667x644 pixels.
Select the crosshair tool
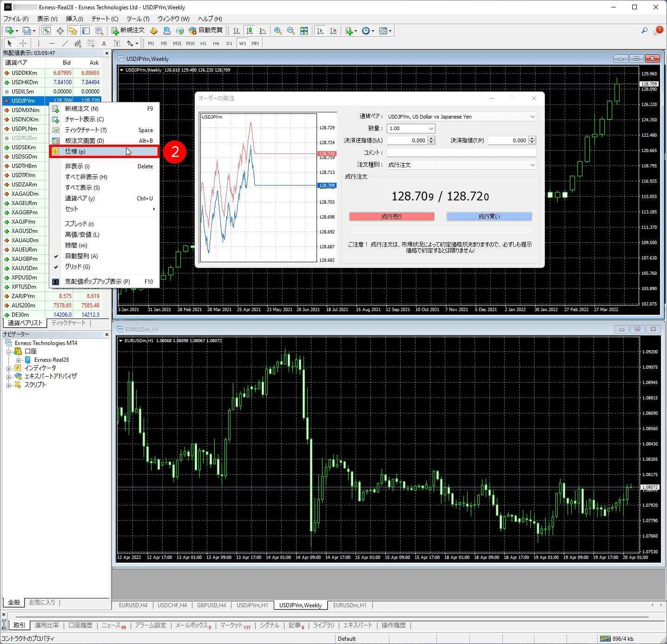pos(23,43)
